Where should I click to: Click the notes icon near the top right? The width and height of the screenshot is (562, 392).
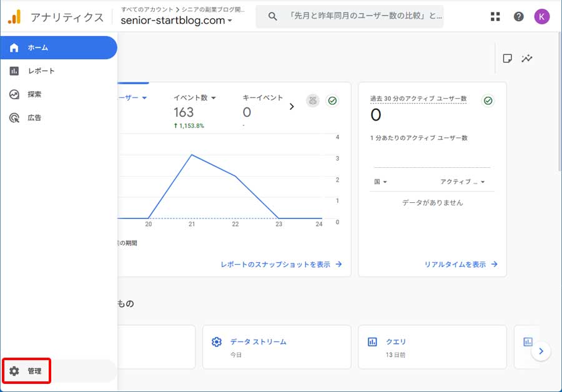(508, 57)
